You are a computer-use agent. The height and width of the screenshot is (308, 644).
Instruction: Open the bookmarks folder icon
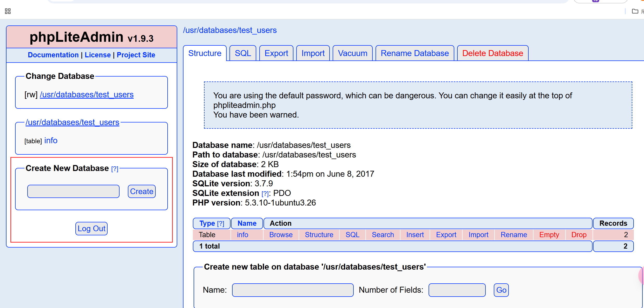click(635, 11)
